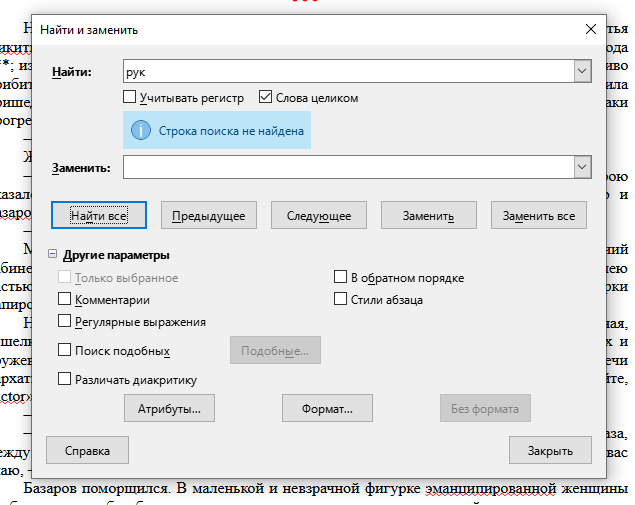Image resolution: width=635 pixels, height=505 pixels.
Task: Check the 'Стили абзаца' option
Action: tap(340, 299)
